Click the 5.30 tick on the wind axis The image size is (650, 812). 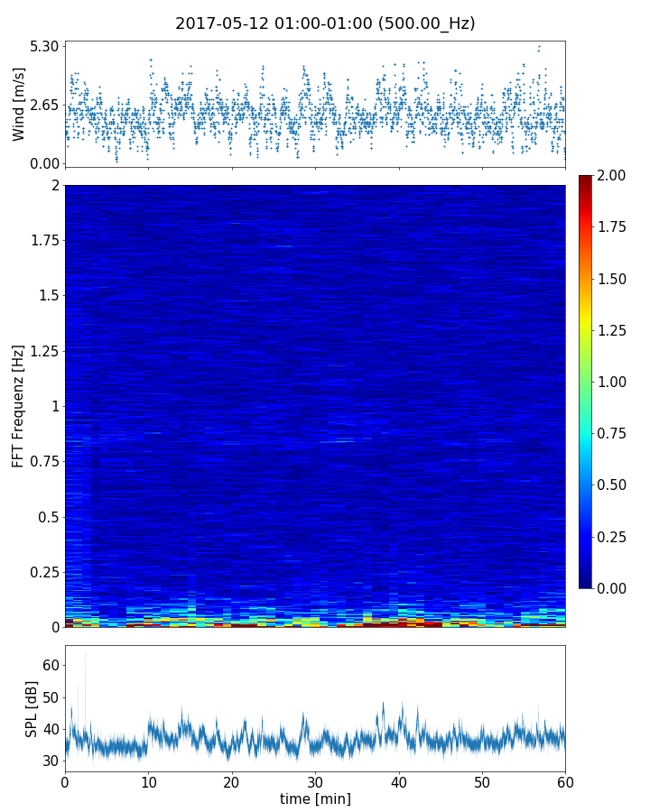point(43,46)
